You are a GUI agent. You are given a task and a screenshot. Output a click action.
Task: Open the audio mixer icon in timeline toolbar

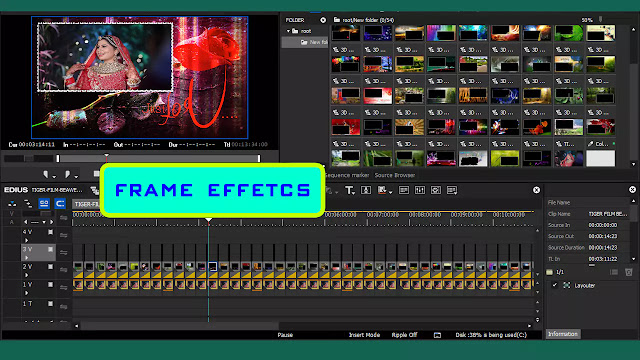tap(420, 190)
